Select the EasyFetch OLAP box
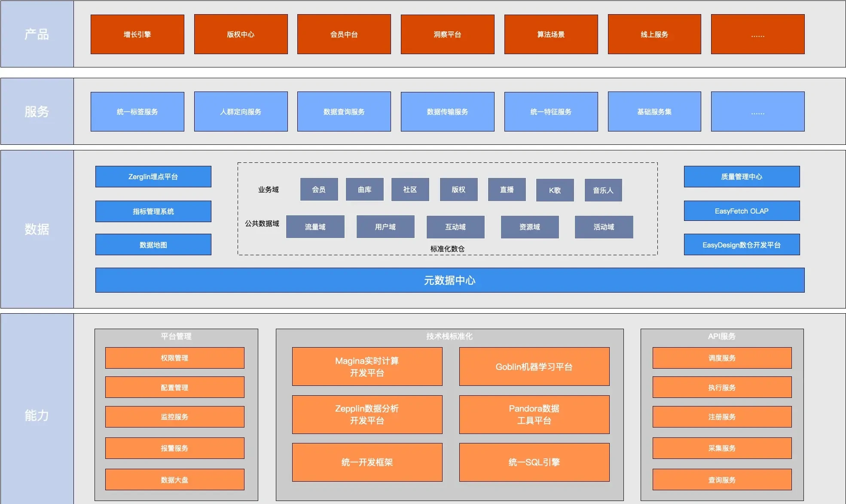This screenshot has height=504, width=846. point(742,211)
